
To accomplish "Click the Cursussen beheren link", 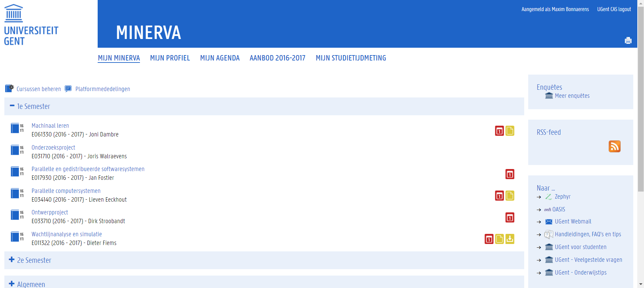I will click(39, 89).
